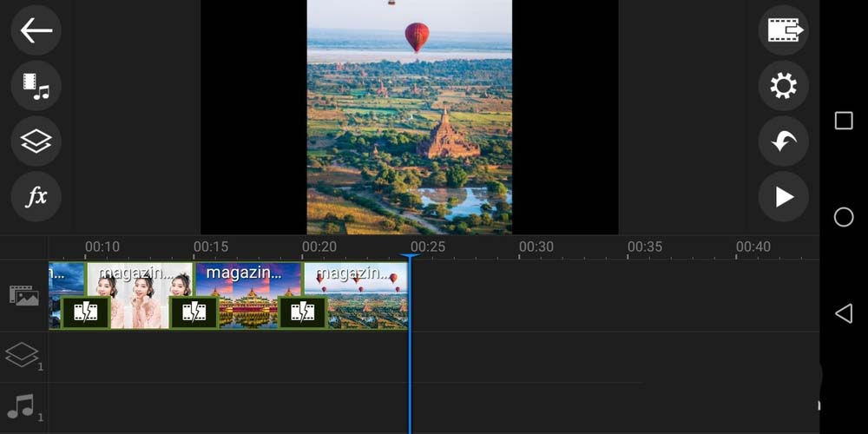Select the audio track 1 music icon
The height and width of the screenshot is (434, 868).
pos(23,406)
